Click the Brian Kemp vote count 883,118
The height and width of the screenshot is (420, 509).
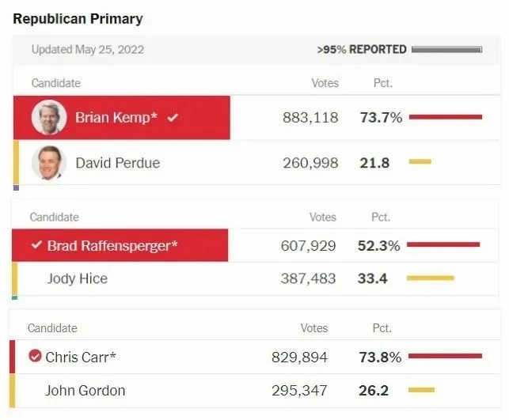click(310, 118)
